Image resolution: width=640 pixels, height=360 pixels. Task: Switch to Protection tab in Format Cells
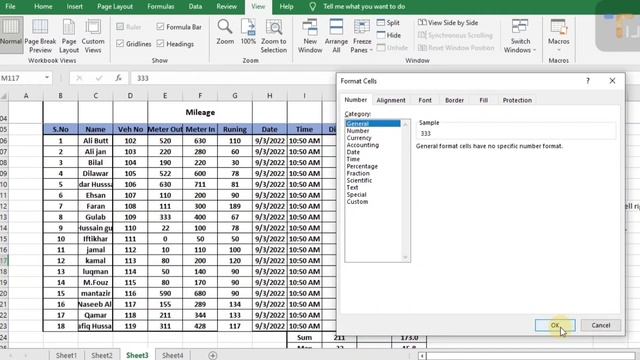pyautogui.click(x=517, y=100)
